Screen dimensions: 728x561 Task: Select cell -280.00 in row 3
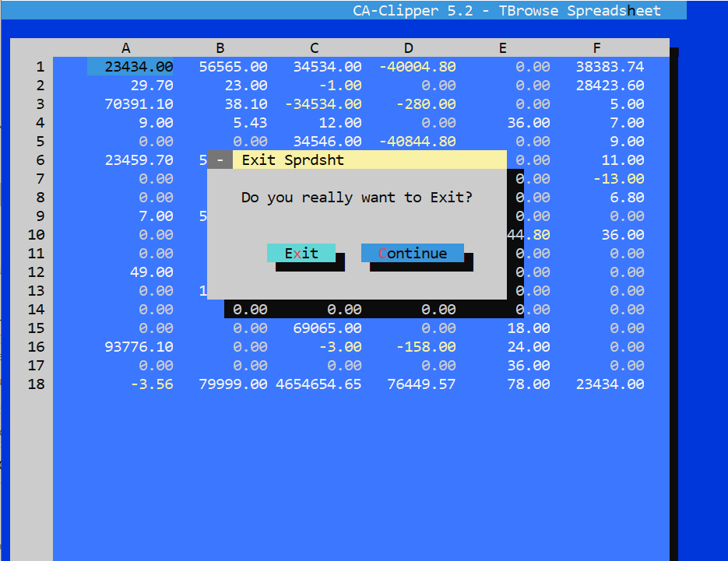[426, 104]
